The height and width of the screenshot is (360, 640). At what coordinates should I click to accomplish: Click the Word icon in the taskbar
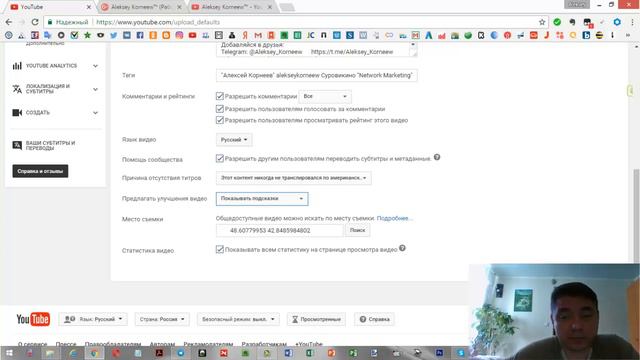pyautogui.click(x=288, y=353)
